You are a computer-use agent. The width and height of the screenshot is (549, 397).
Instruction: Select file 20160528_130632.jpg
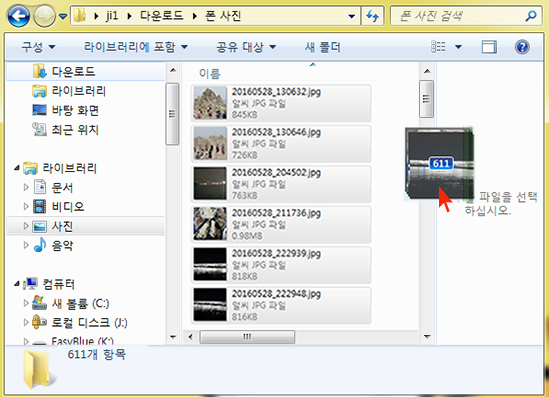click(x=281, y=103)
